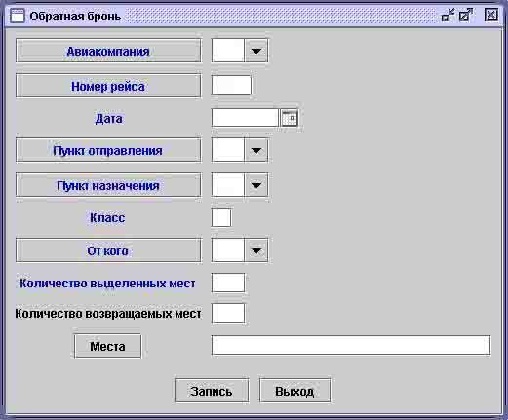Expand the Пункт отправления dropdown arrow
508x420 pixels.
point(256,150)
